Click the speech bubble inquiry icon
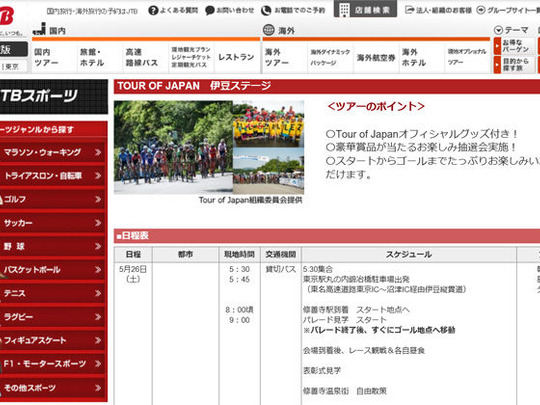 point(209,11)
